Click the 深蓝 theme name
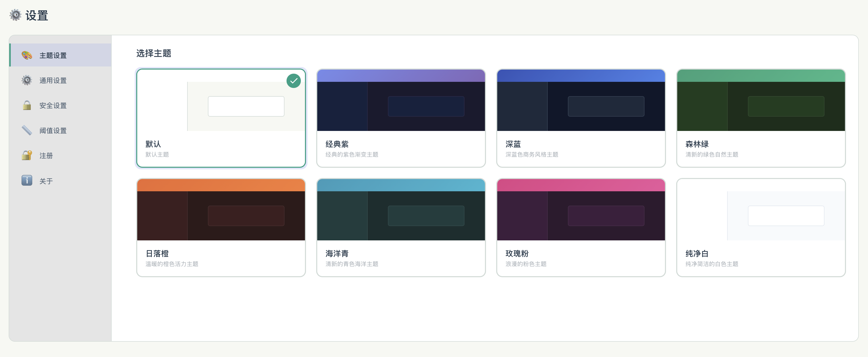 [513, 144]
